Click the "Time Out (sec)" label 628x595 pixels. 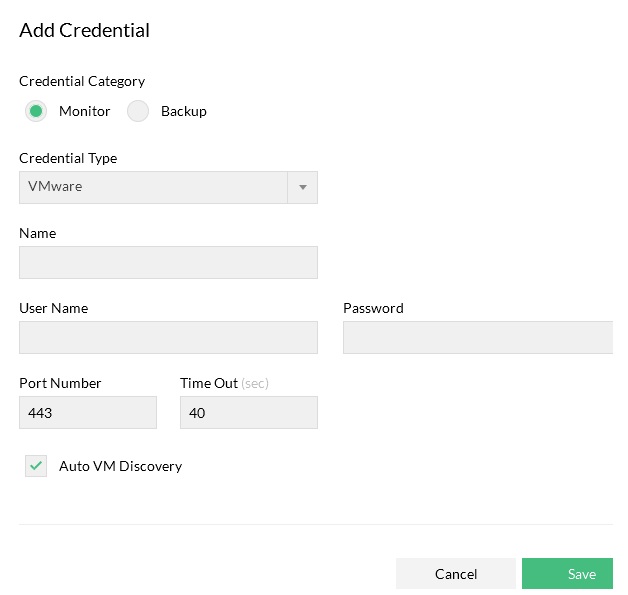[224, 383]
